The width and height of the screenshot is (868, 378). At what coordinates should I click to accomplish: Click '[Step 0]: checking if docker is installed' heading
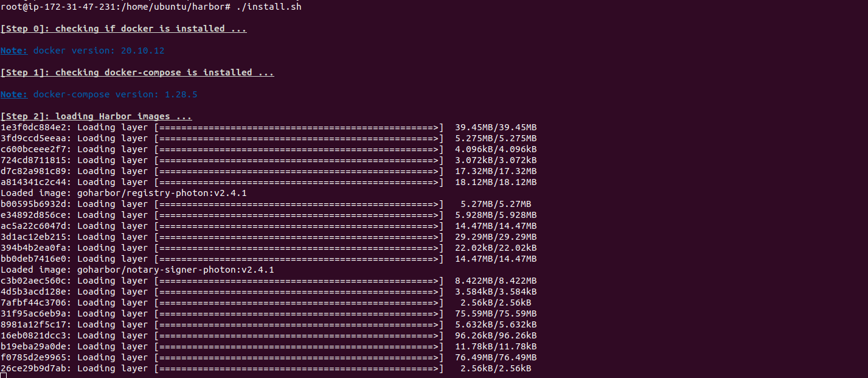[123, 29]
